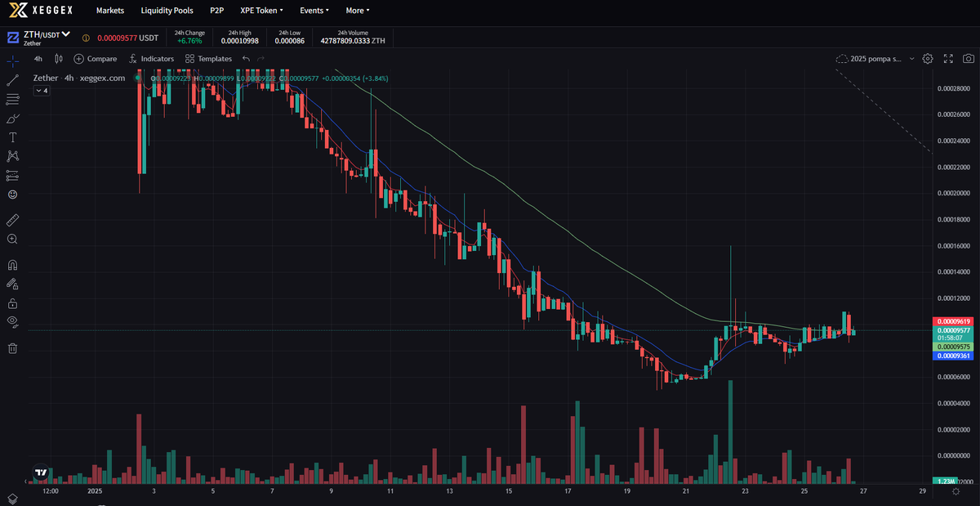Click the 2025 label on time axis

(96, 492)
